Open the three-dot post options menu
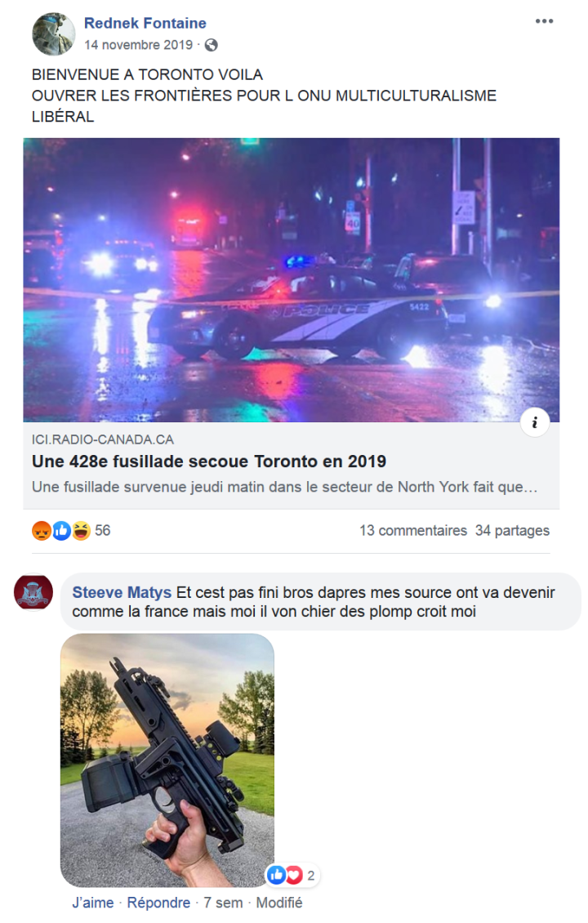The width and height of the screenshot is (588, 923). click(544, 21)
